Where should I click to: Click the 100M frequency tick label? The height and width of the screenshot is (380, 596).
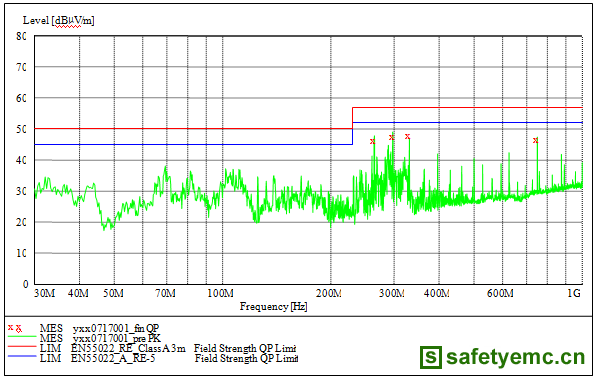[x=220, y=293]
